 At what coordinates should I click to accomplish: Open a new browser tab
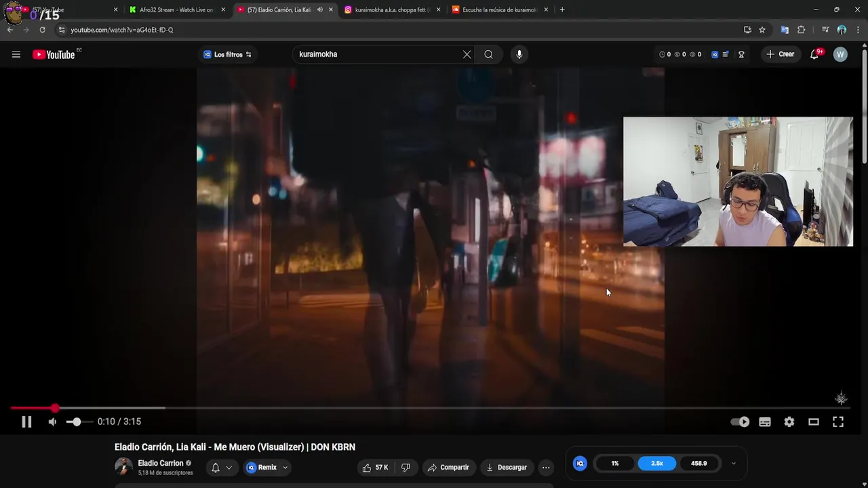(562, 9)
